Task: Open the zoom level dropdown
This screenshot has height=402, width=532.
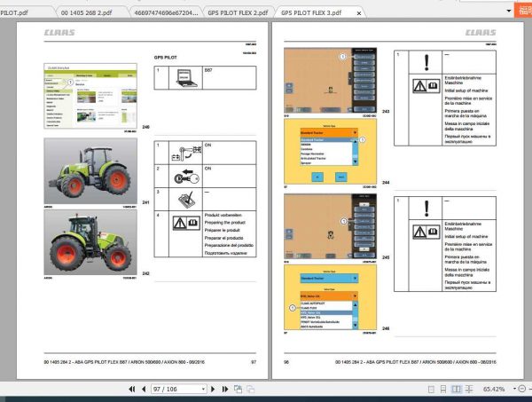Action: pyautogui.click(x=514, y=389)
